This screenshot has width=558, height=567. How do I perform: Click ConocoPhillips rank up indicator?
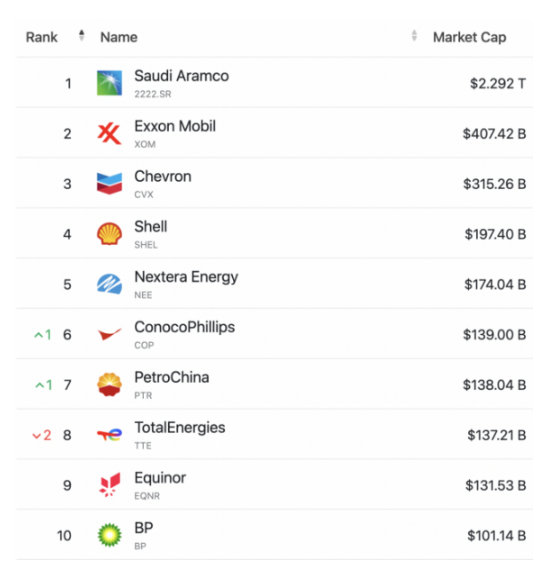(x=43, y=335)
